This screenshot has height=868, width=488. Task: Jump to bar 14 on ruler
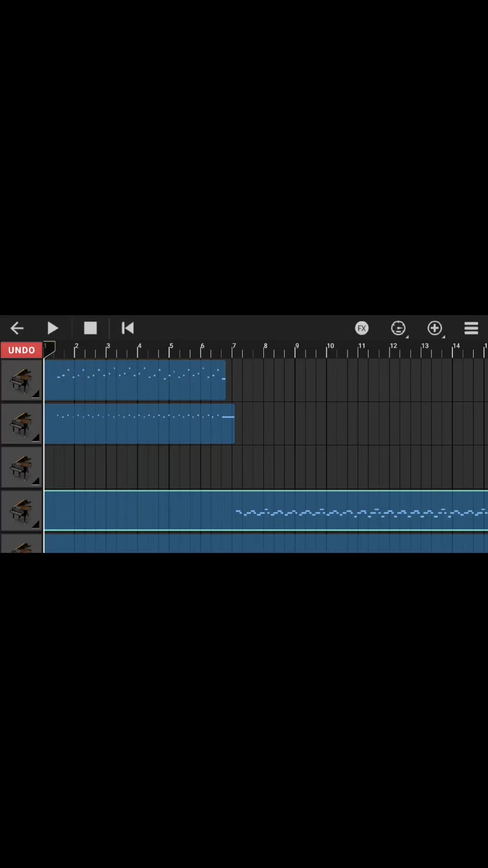pyautogui.click(x=456, y=346)
